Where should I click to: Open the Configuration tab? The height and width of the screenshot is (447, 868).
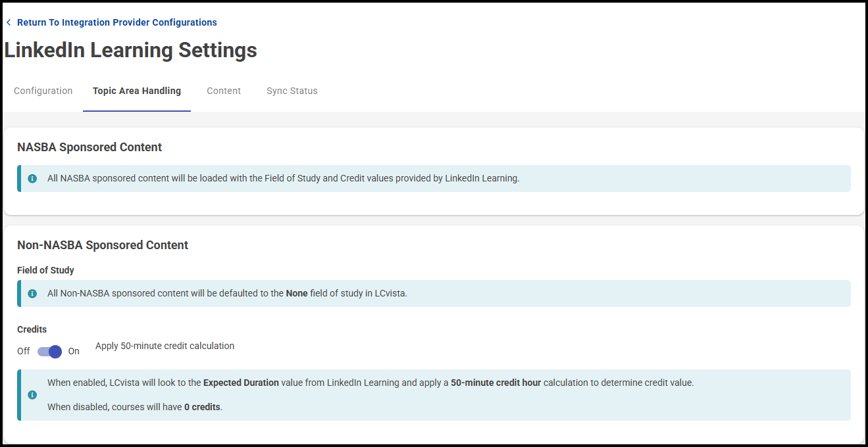43,91
